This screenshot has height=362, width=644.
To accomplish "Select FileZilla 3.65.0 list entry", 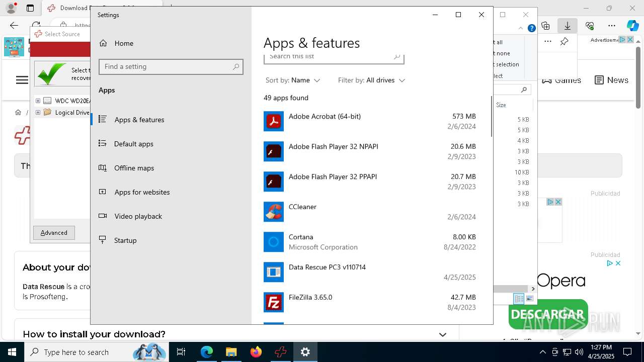I will pyautogui.click(x=370, y=302).
